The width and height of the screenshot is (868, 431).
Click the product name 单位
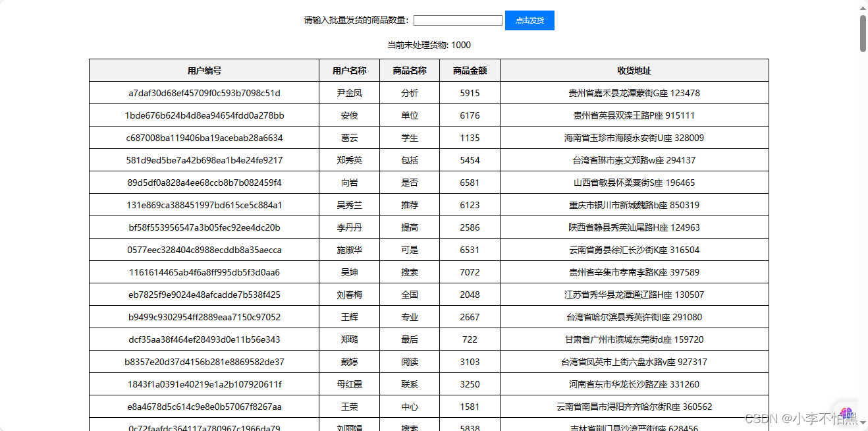point(410,115)
